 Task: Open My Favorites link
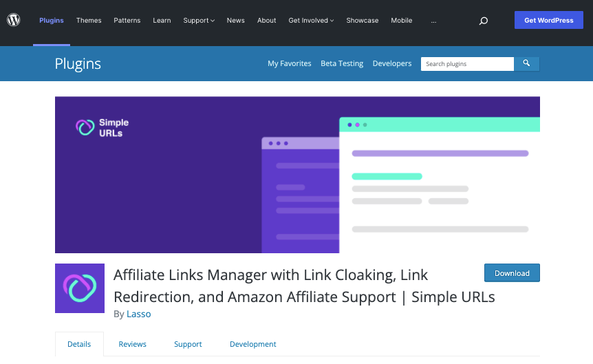pyautogui.click(x=290, y=63)
